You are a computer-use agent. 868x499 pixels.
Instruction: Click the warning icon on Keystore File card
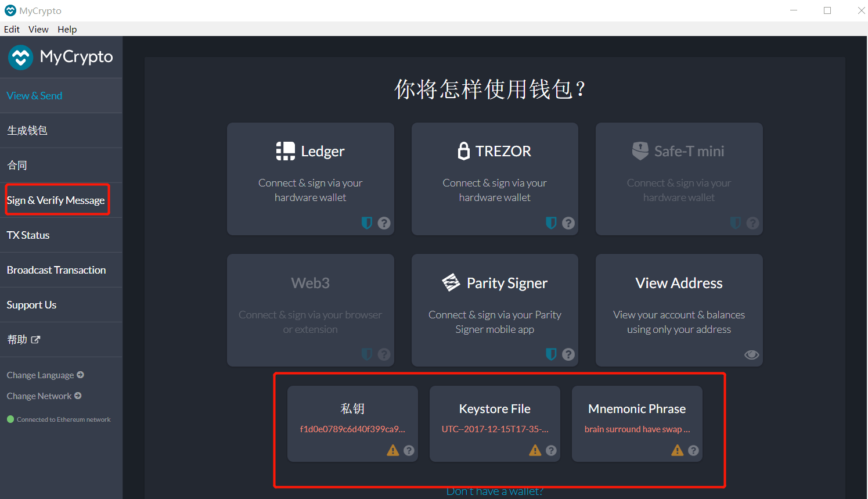[535, 450]
